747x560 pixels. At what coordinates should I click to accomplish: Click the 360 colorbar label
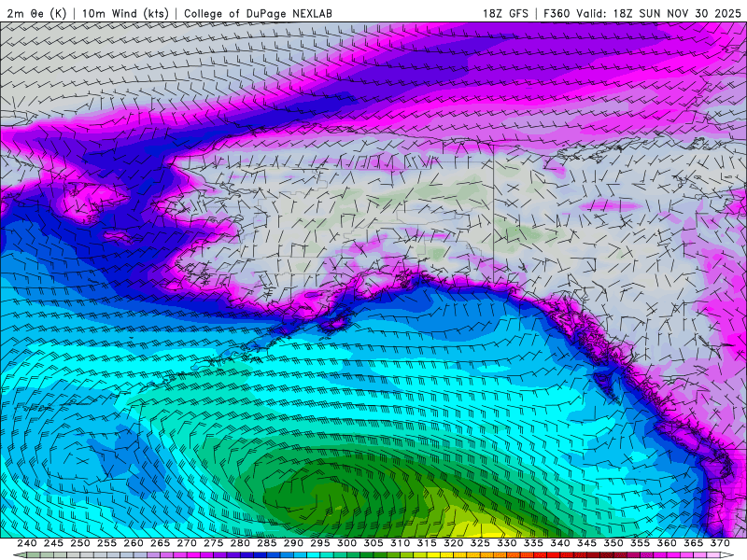(x=667, y=543)
